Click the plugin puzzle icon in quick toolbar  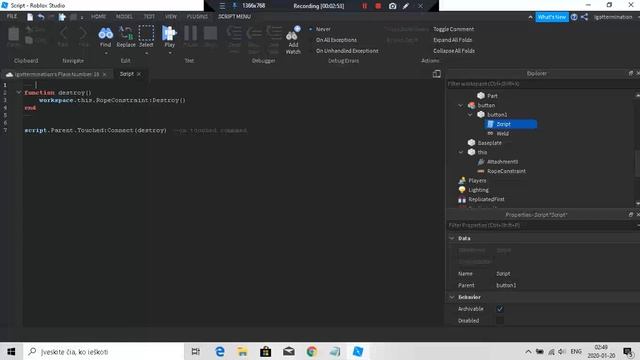coord(62,17)
